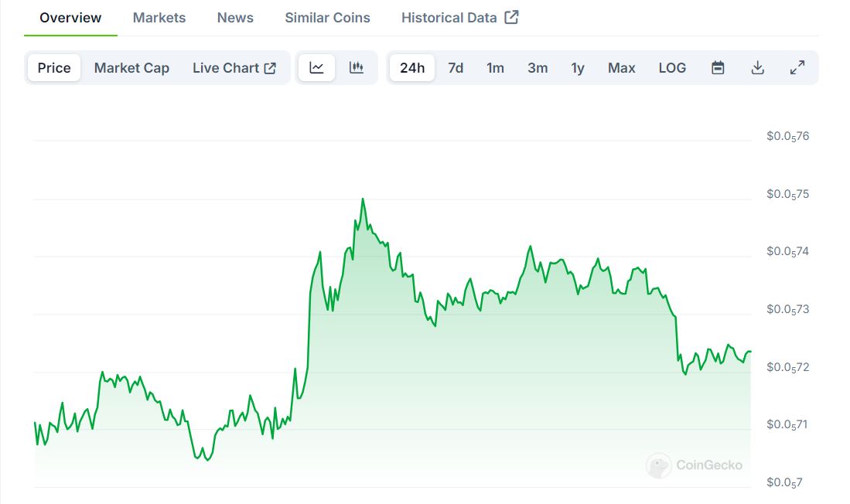850x504 pixels.
Task: Select the Price toggle
Action: 54,68
